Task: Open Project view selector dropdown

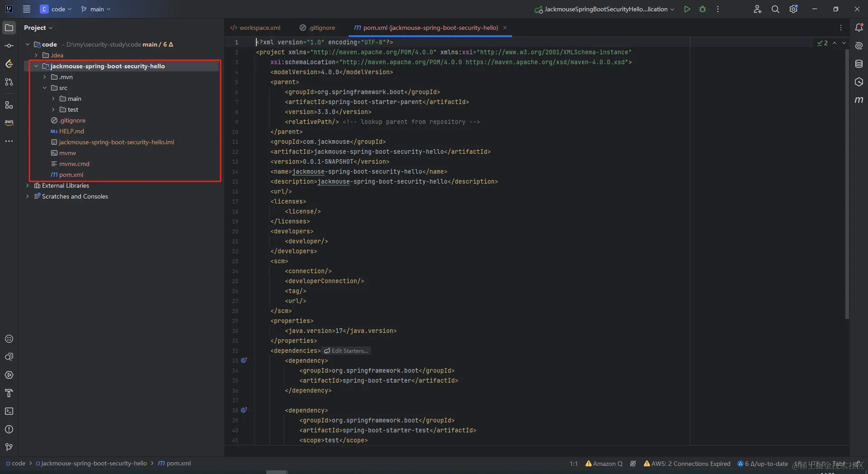Action: click(38, 28)
